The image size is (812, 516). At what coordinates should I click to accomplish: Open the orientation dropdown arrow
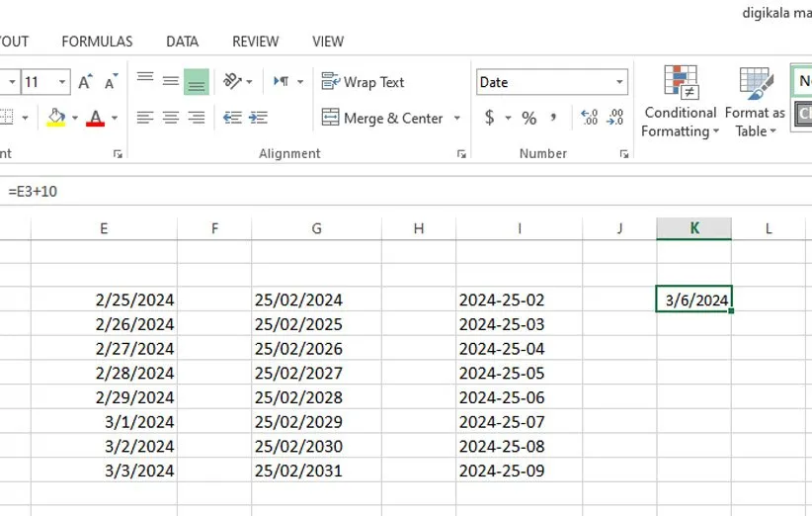(x=250, y=82)
